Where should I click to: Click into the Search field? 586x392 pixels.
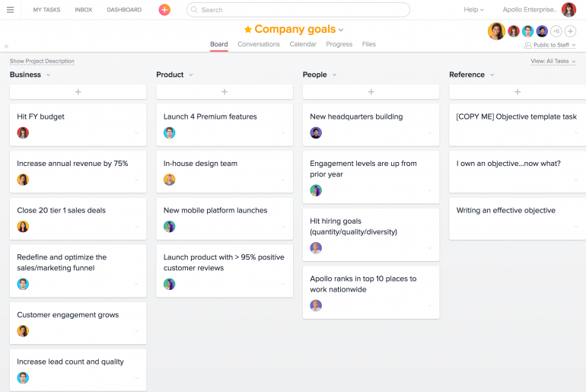[298, 10]
